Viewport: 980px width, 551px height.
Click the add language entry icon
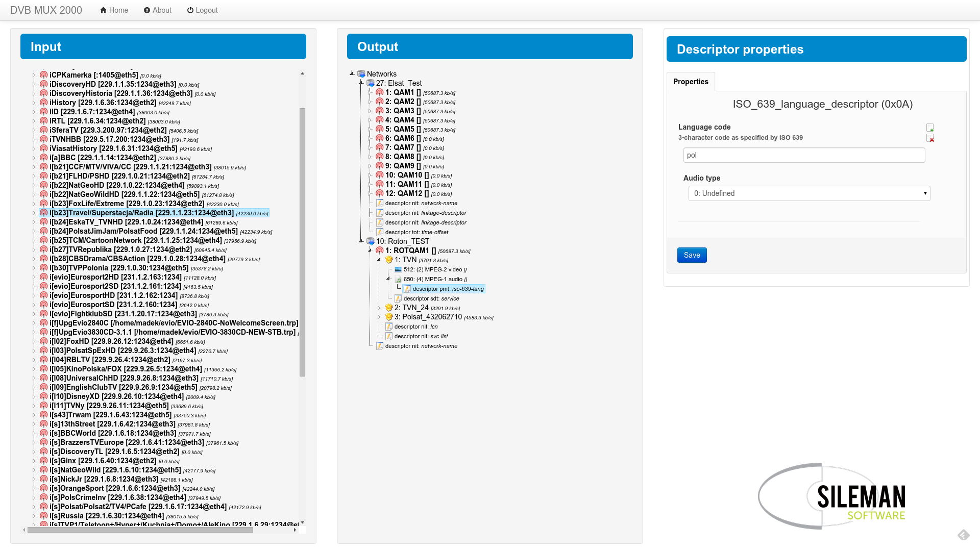tap(930, 128)
